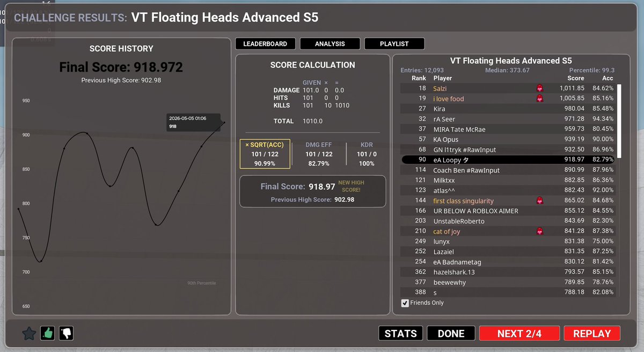Click Previous High Score under Score History

tap(121, 80)
